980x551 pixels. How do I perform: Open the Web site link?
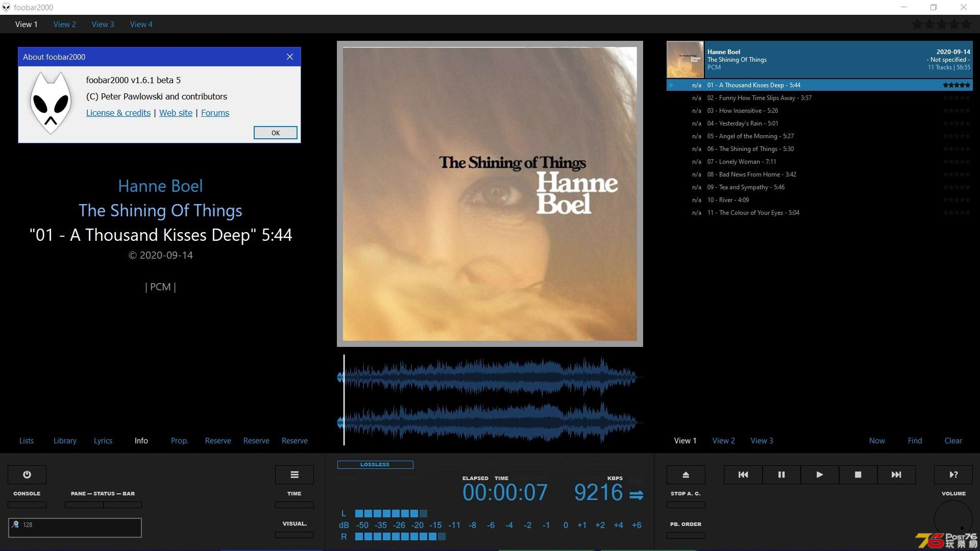click(176, 113)
